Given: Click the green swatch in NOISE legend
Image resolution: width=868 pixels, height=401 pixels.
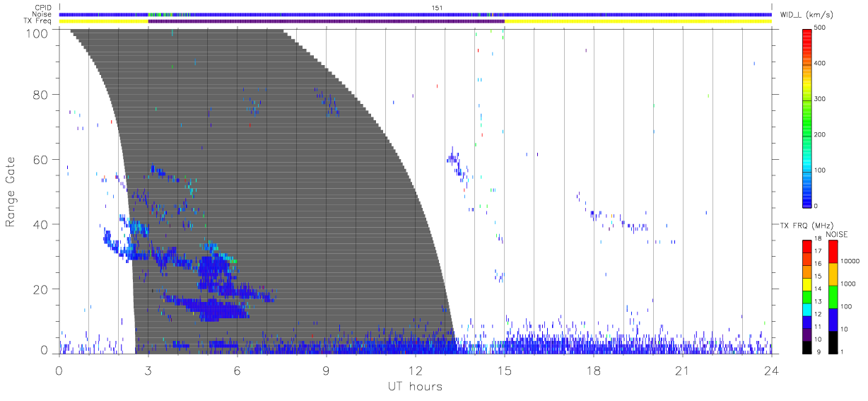Looking at the screenshot, I should pos(833,297).
